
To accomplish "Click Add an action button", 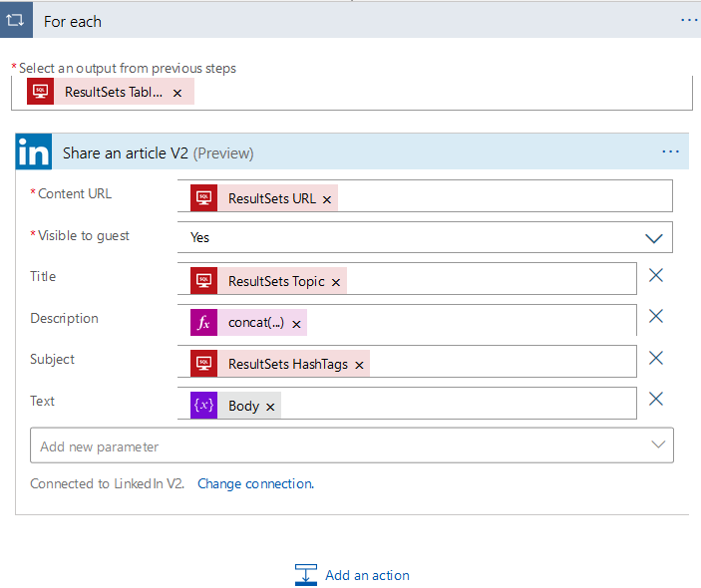I will tap(353, 575).
